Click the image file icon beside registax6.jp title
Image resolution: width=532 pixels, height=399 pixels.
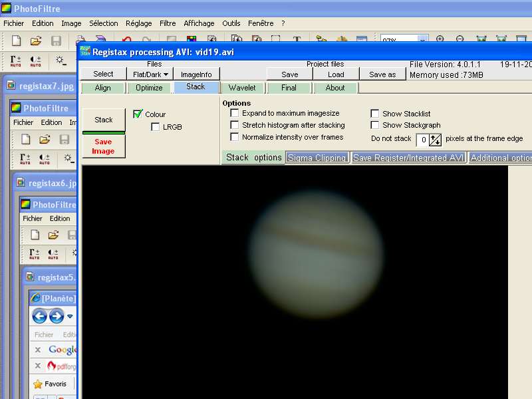pyautogui.click(x=21, y=182)
